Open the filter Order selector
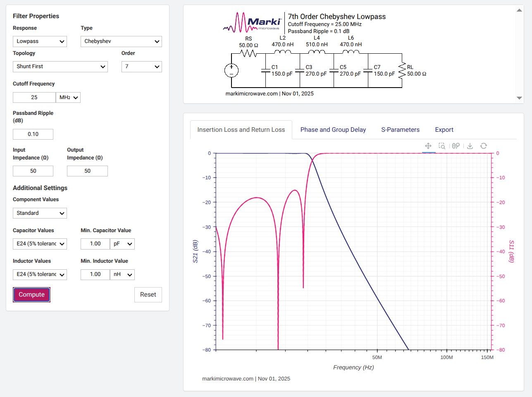 [141, 67]
